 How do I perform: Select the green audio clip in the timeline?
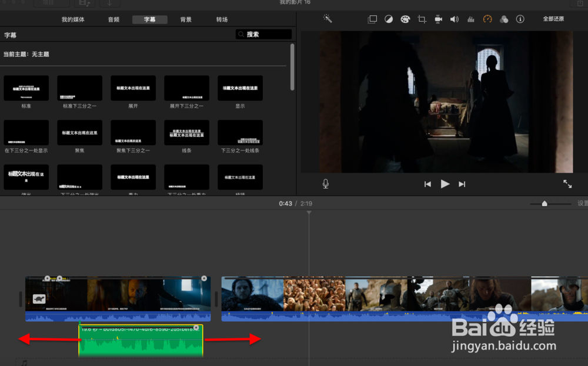[x=141, y=341]
